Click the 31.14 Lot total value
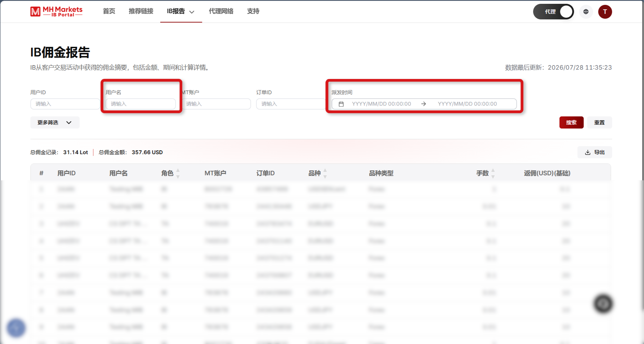This screenshot has width=644, height=344. pyautogui.click(x=75, y=152)
